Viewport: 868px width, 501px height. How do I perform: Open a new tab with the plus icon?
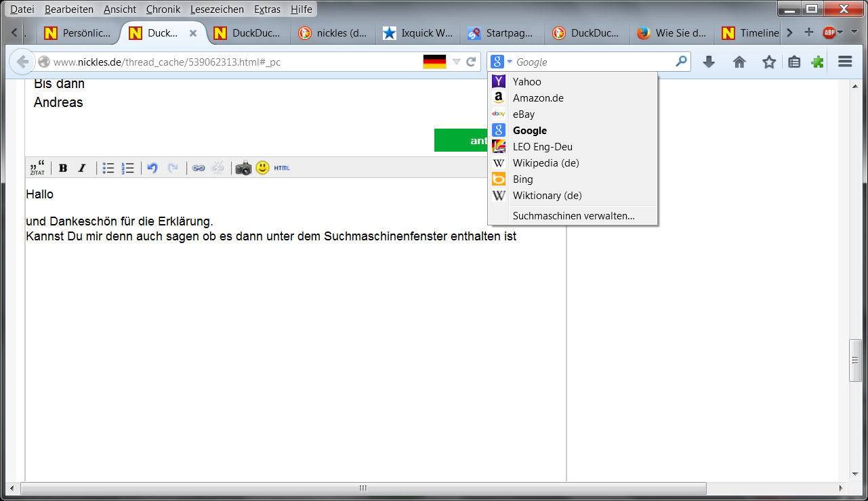pos(808,32)
